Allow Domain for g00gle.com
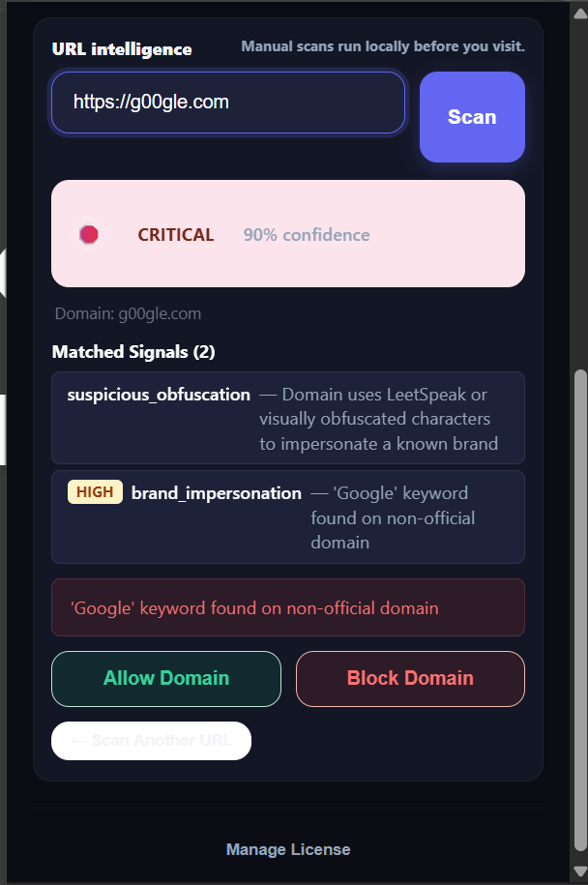The height and width of the screenshot is (885, 588). pos(166,678)
